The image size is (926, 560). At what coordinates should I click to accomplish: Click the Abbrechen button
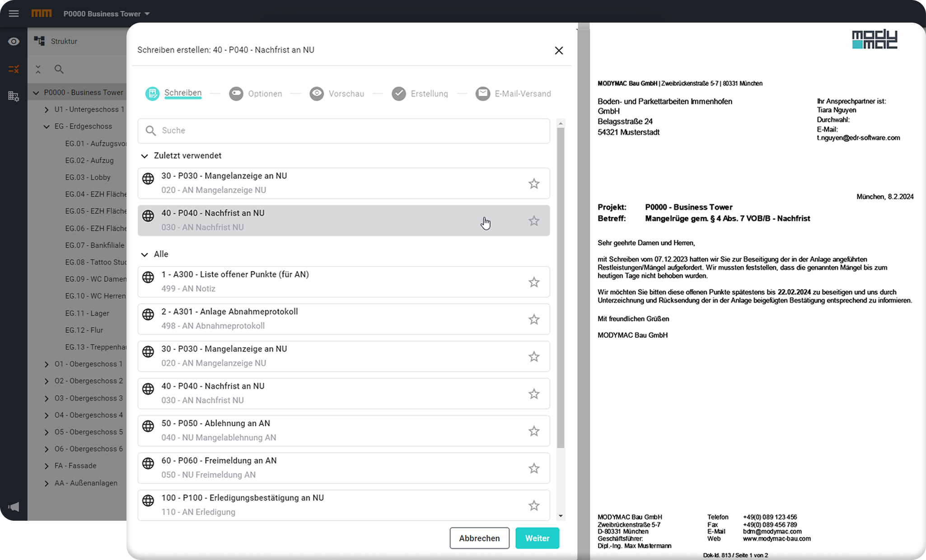tap(479, 538)
